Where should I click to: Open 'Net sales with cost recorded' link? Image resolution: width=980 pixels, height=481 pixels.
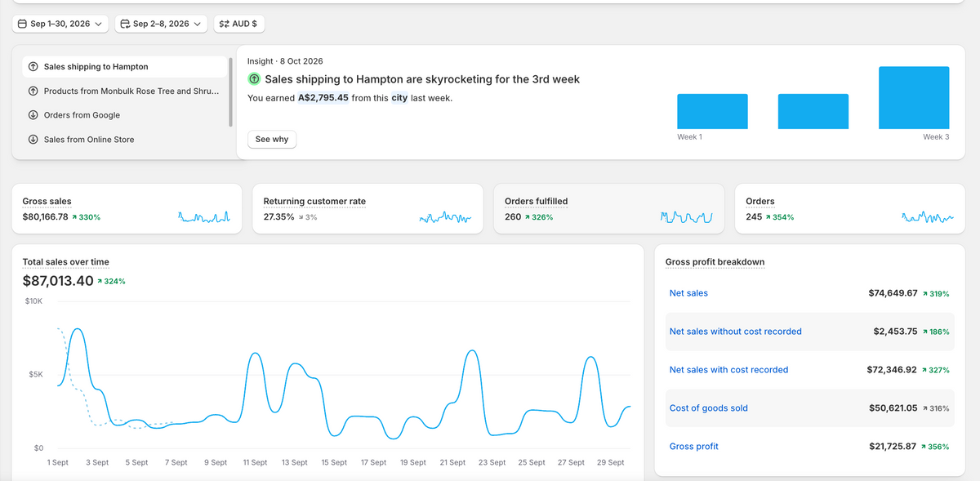point(728,370)
